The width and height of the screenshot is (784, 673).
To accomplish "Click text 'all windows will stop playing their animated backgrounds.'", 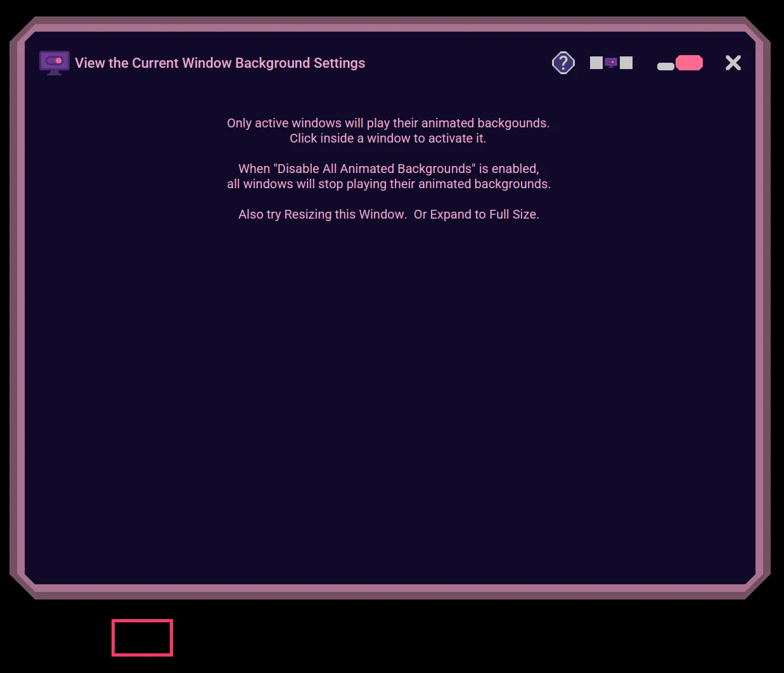I will (389, 184).
